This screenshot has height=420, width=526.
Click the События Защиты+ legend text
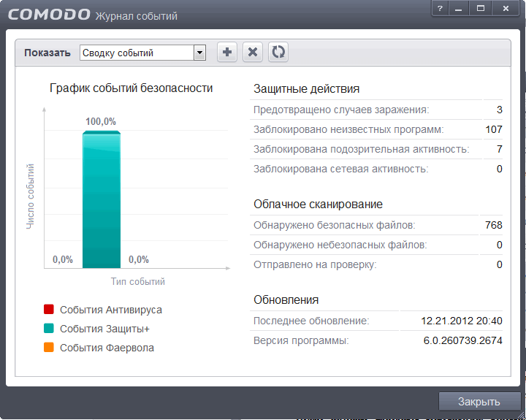[x=104, y=329]
